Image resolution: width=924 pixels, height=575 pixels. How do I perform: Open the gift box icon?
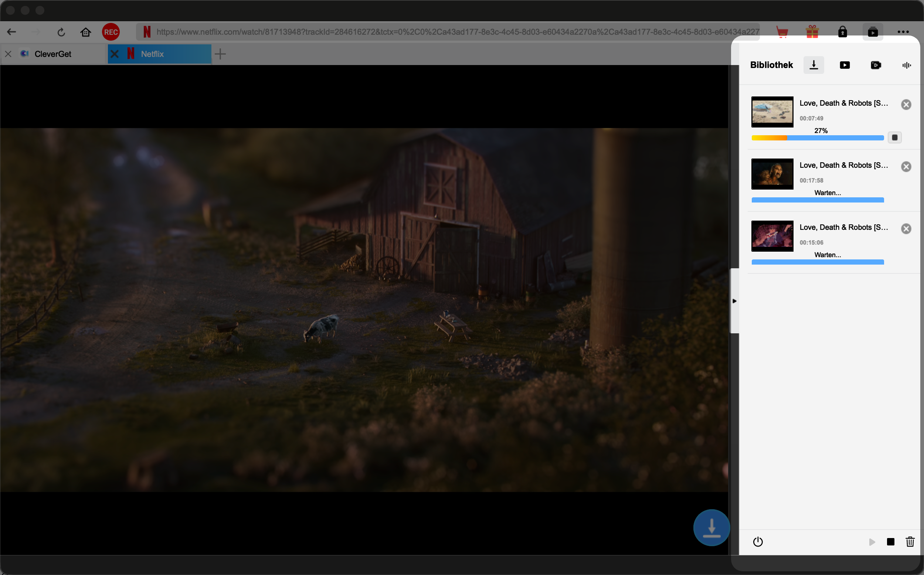(x=812, y=32)
